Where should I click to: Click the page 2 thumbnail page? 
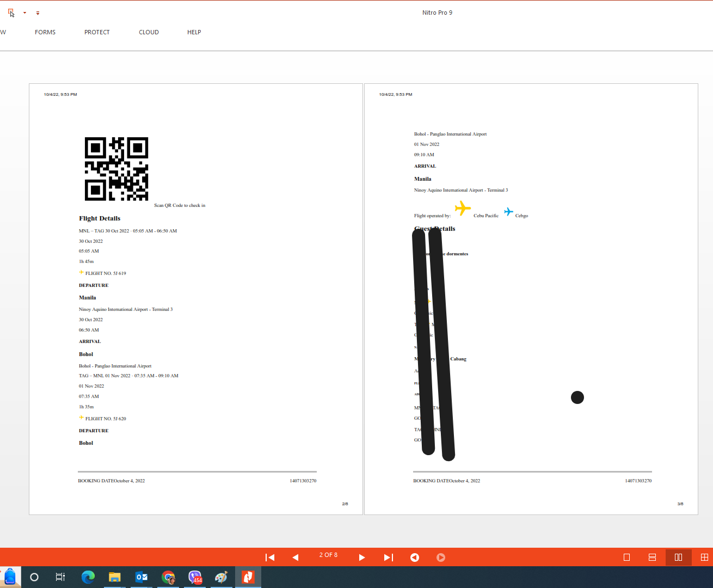pyautogui.click(x=196, y=299)
